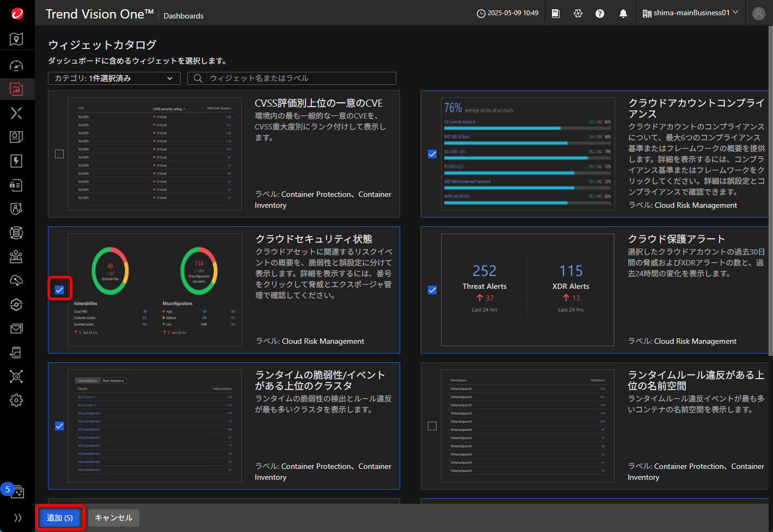Click the Trend Vision One title
This screenshot has height=532, width=773.
(x=100, y=14)
